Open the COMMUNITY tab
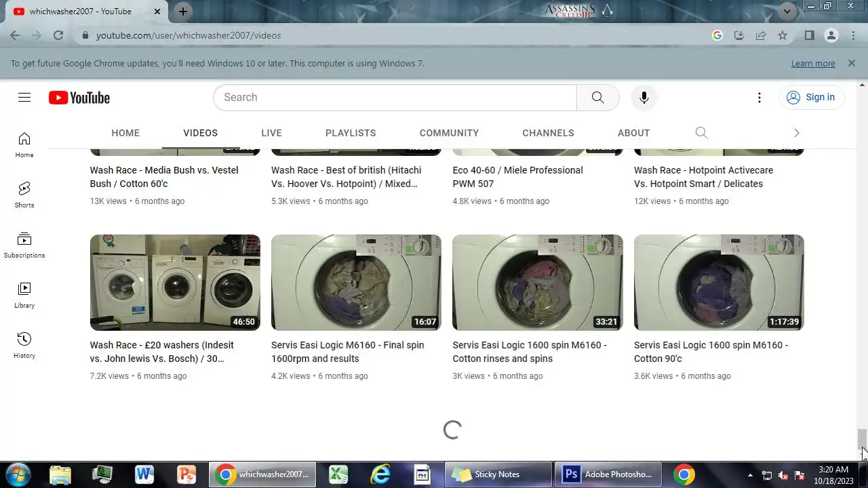The width and height of the screenshot is (868, 488). (x=449, y=133)
